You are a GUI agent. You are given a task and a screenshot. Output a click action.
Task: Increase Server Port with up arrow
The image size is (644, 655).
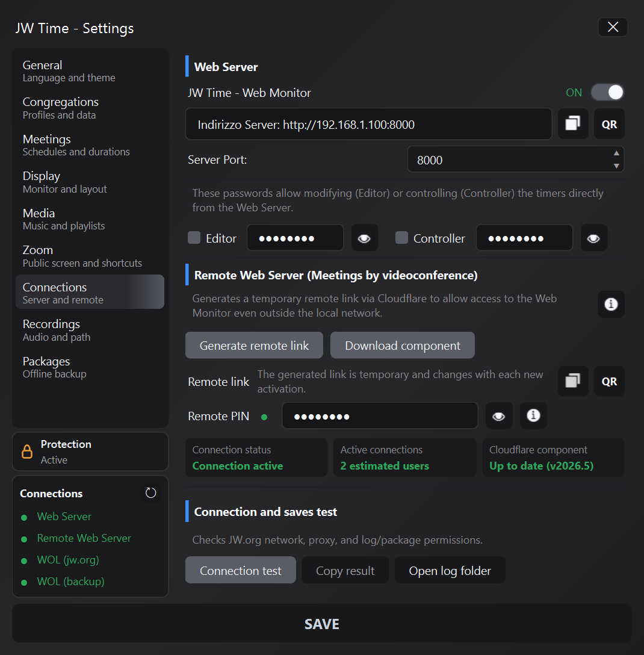[616, 153]
